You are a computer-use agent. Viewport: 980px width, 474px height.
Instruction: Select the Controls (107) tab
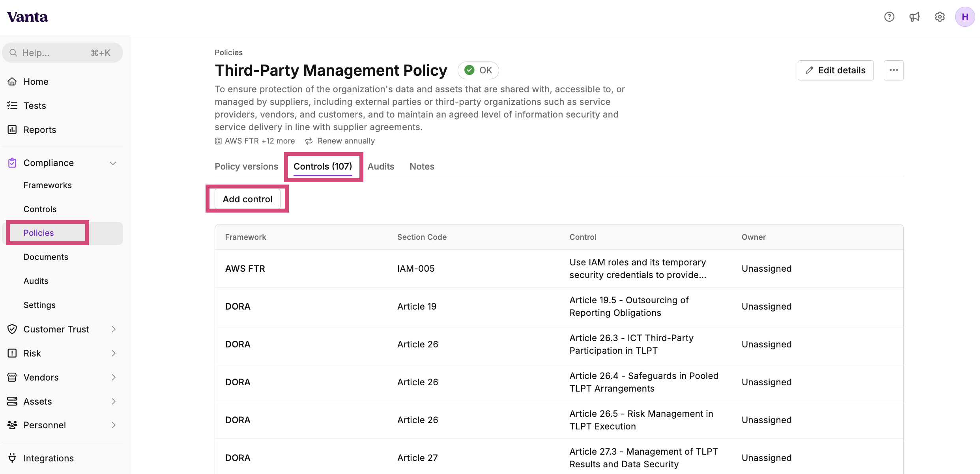(x=323, y=166)
